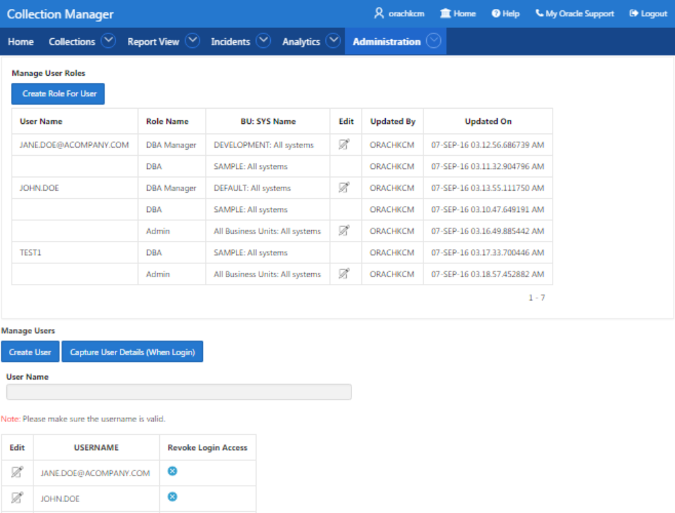Focus the User Name input field
675x513 pixels.
click(179, 392)
